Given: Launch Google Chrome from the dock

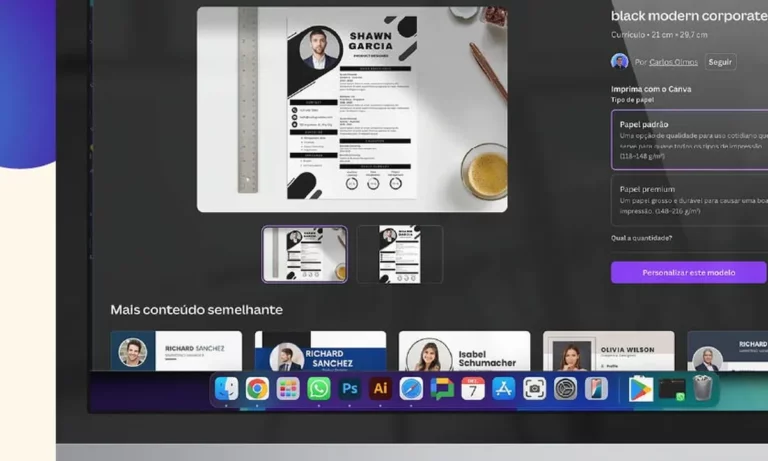Looking at the screenshot, I should coord(257,389).
